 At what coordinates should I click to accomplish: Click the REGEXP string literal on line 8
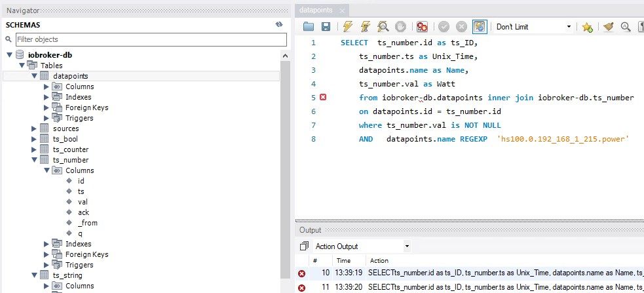pyautogui.click(x=563, y=139)
